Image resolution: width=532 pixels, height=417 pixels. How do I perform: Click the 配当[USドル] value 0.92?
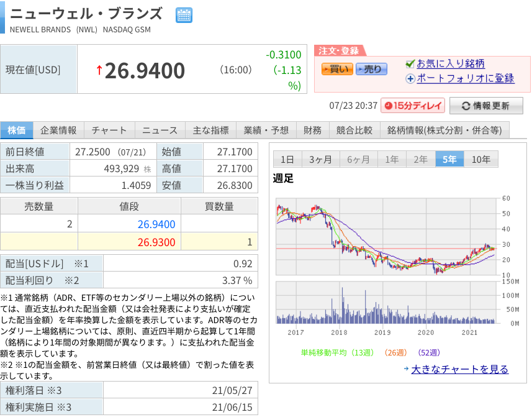(243, 263)
